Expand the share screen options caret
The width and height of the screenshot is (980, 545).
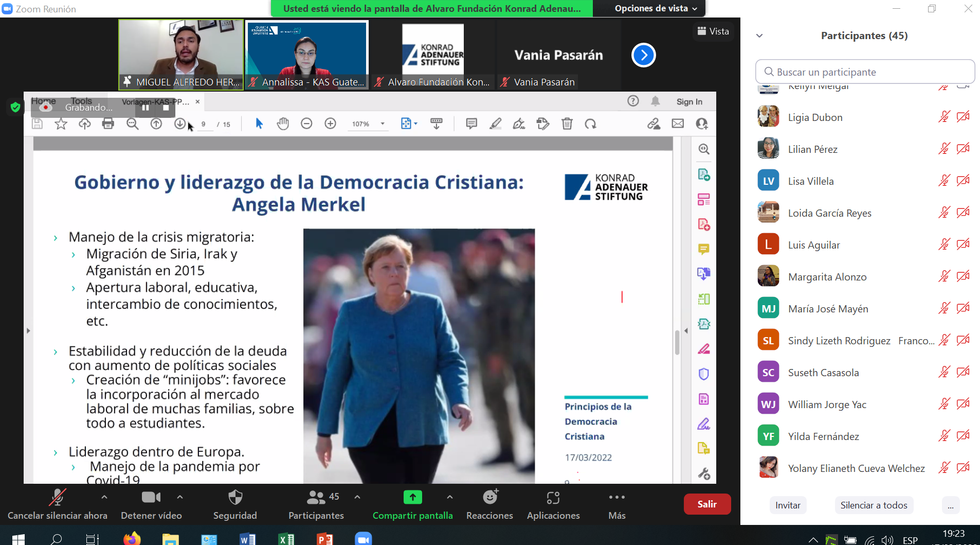(450, 497)
